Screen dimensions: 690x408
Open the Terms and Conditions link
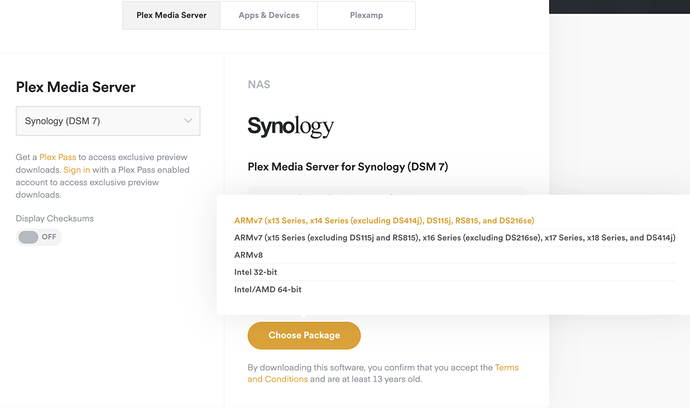[x=506, y=368]
